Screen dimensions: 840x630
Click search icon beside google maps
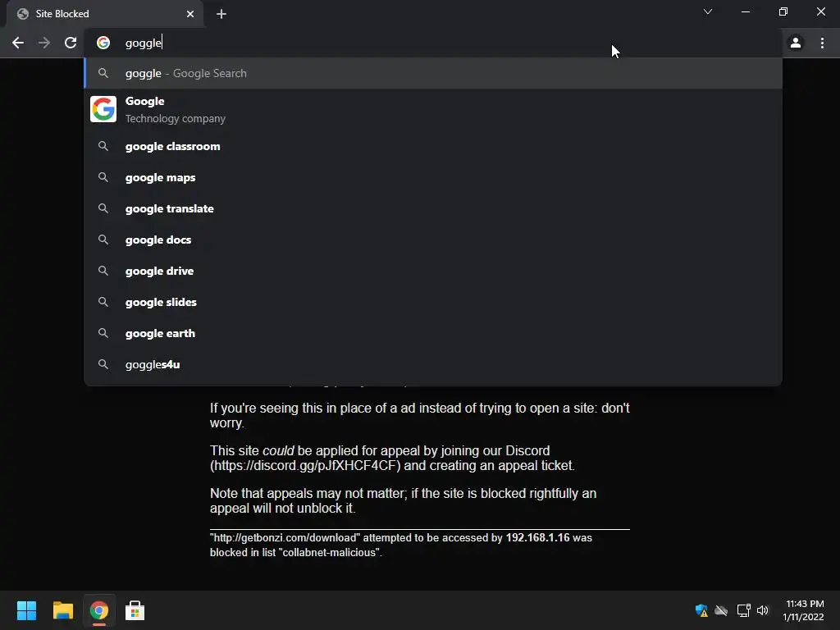click(x=103, y=177)
